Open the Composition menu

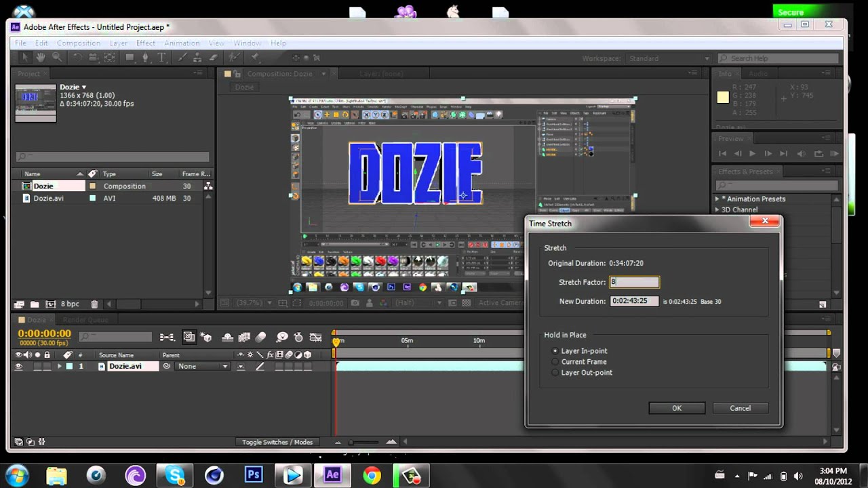[x=78, y=43]
